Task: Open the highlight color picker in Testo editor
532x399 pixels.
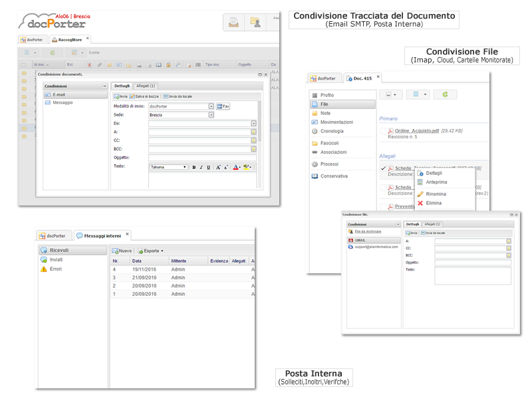Action: tap(247, 168)
